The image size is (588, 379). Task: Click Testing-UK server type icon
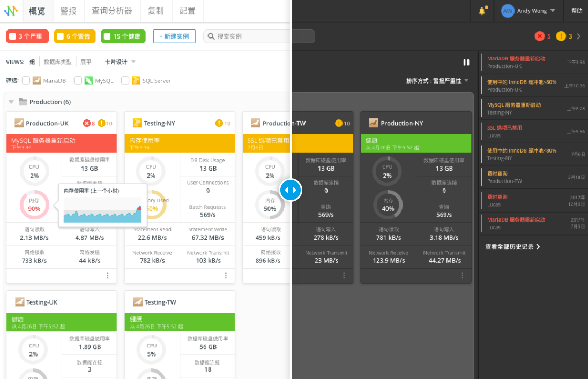point(19,302)
